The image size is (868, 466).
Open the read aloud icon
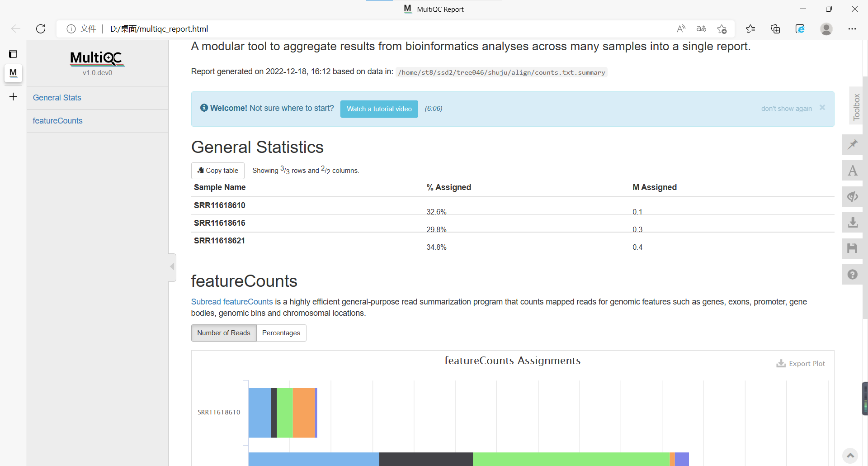[x=681, y=29]
